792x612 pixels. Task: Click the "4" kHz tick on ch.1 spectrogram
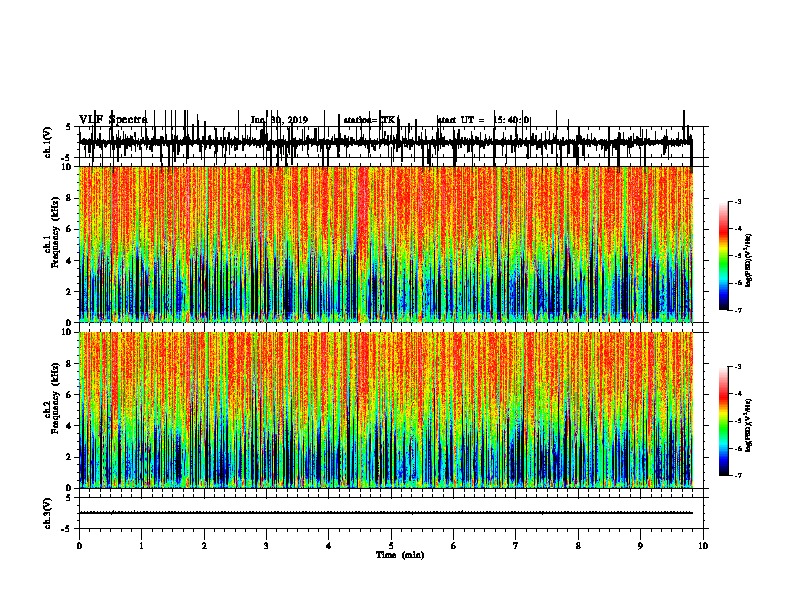click(x=69, y=261)
